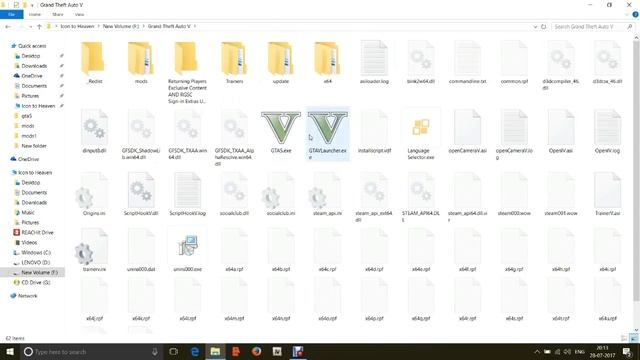Select the TrainerV.asi file
This screenshot has width=640, height=360.
click(x=607, y=190)
